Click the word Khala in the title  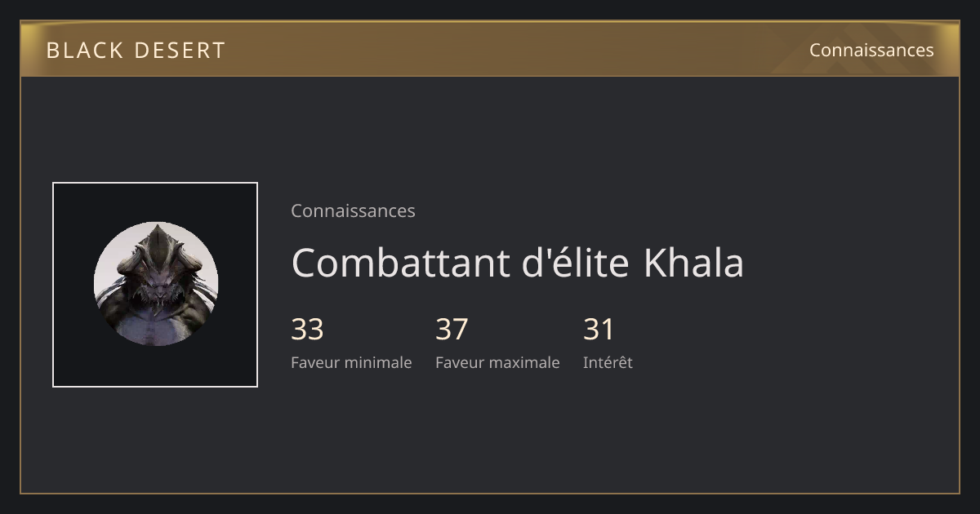pos(693,263)
